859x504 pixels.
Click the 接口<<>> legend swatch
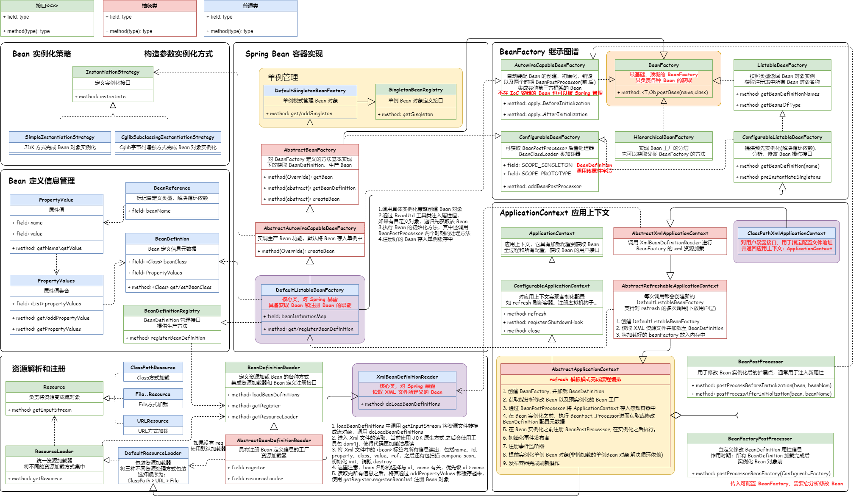(47, 6)
